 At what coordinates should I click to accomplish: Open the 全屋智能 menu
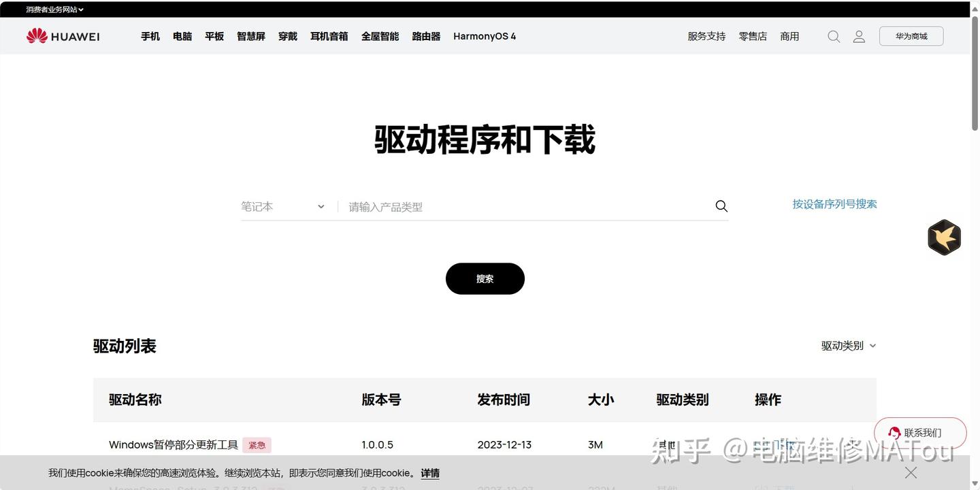pos(380,37)
